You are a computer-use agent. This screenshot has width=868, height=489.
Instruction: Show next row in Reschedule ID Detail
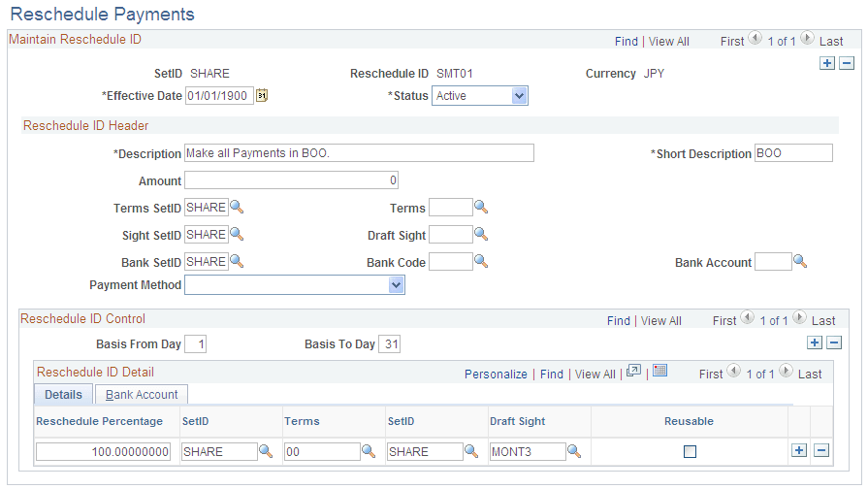tap(786, 371)
